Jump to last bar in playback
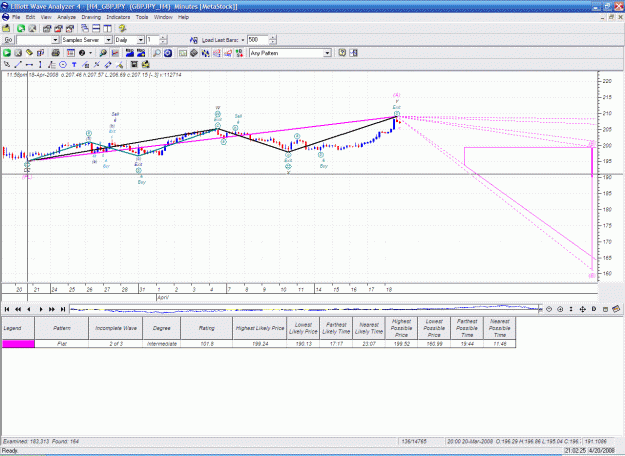The height and width of the screenshot is (456, 625). tap(63, 309)
